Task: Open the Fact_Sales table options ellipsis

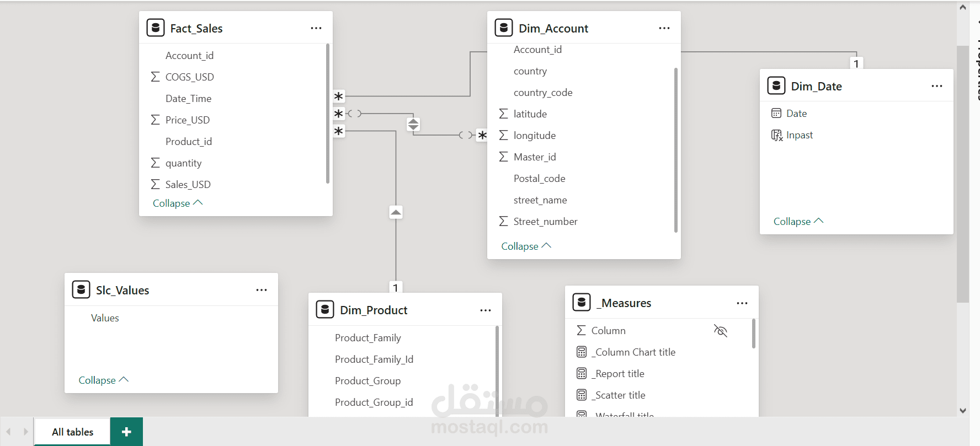Action: (x=316, y=28)
